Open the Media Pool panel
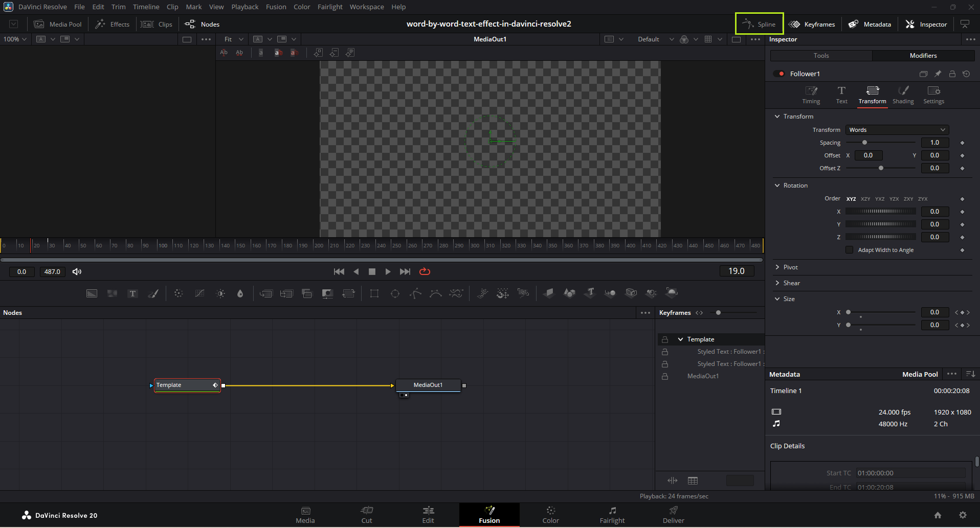The height and width of the screenshot is (528, 980). [x=58, y=24]
